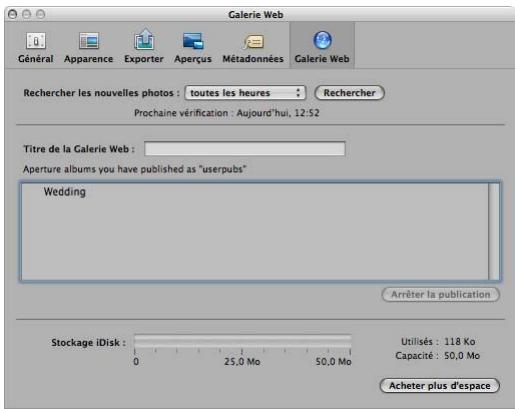
Task: Click the Stockage iDisk usage bar
Action: pos(242,341)
